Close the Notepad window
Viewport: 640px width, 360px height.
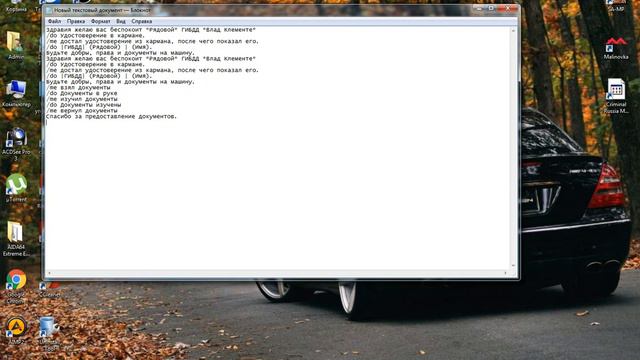point(508,9)
